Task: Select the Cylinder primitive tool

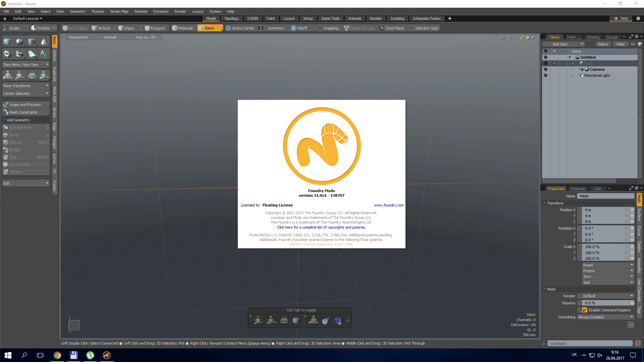Action: pos(32,42)
